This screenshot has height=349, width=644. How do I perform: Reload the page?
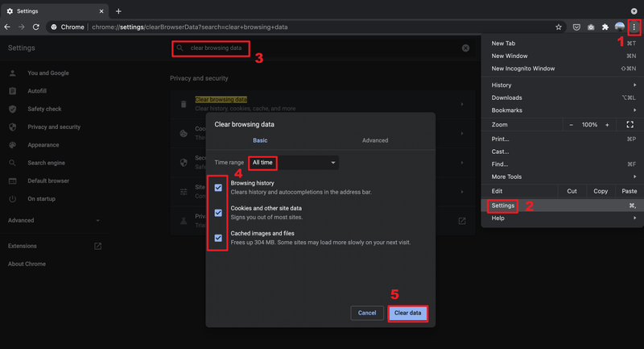[36, 27]
